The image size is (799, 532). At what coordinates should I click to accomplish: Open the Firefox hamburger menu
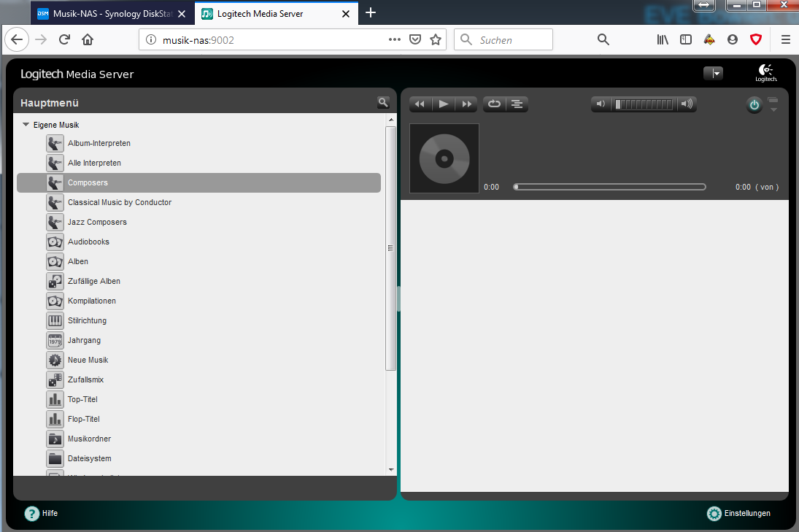point(786,39)
